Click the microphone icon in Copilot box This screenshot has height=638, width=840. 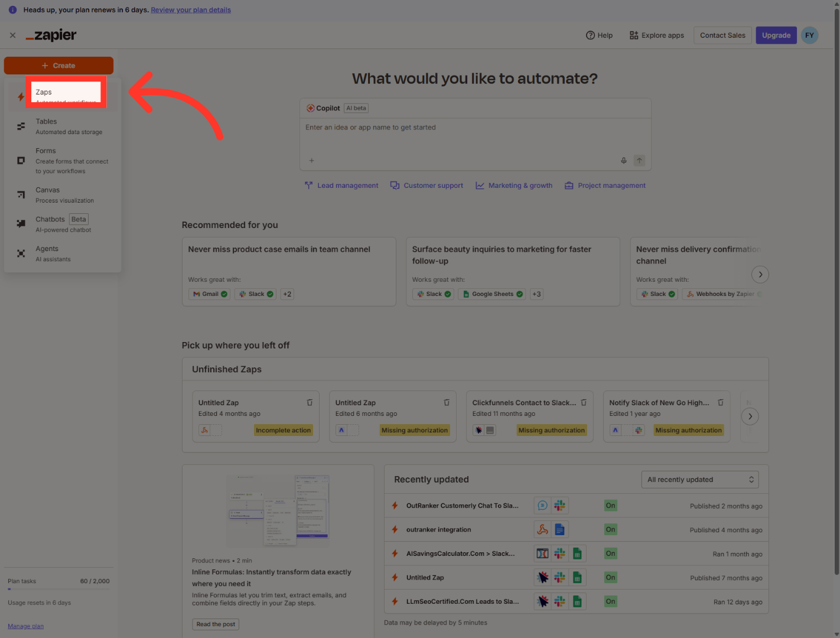[x=623, y=161]
